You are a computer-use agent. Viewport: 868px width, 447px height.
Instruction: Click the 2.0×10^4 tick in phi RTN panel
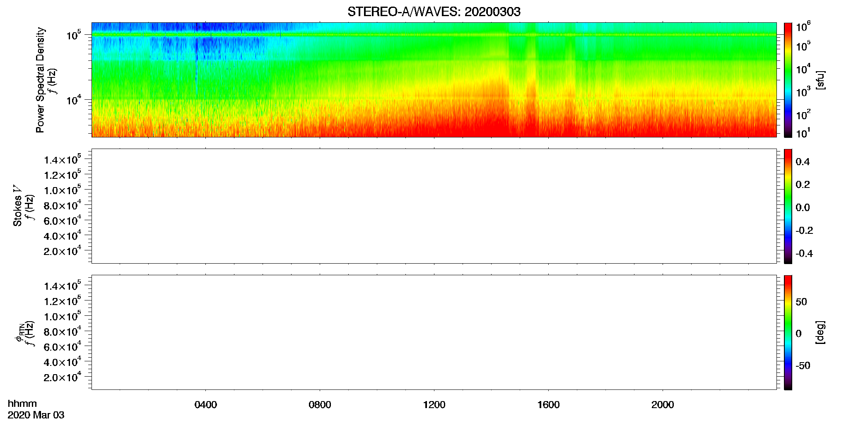click(x=63, y=377)
